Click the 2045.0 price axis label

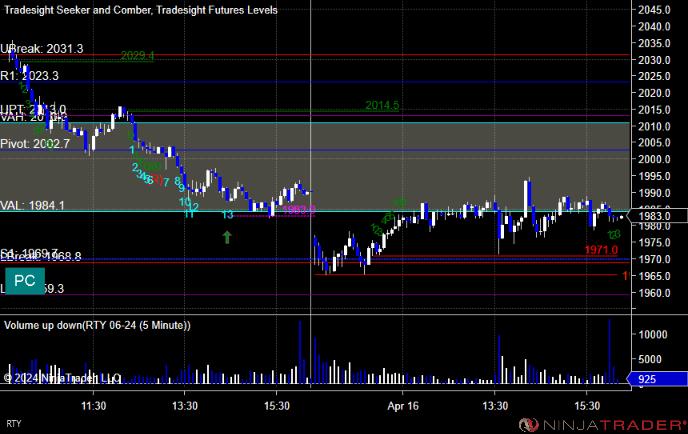(x=654, y=10)
